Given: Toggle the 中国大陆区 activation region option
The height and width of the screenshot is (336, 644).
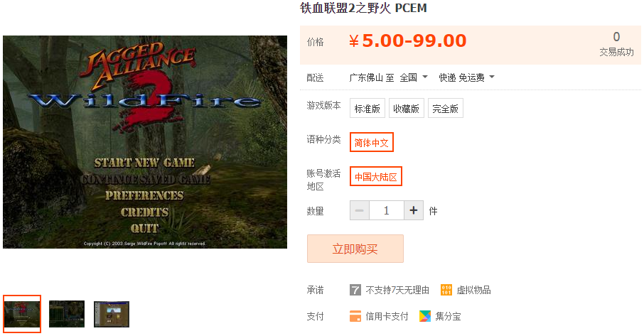Looking at the screenshot, I should [376, 176].
